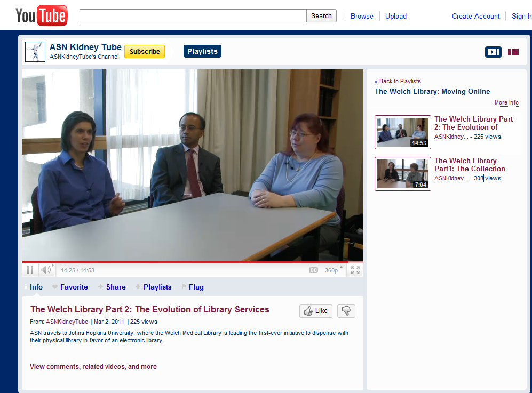The image size is (532, 393).
Task: Open the Upload link
Action: point(395,17)
